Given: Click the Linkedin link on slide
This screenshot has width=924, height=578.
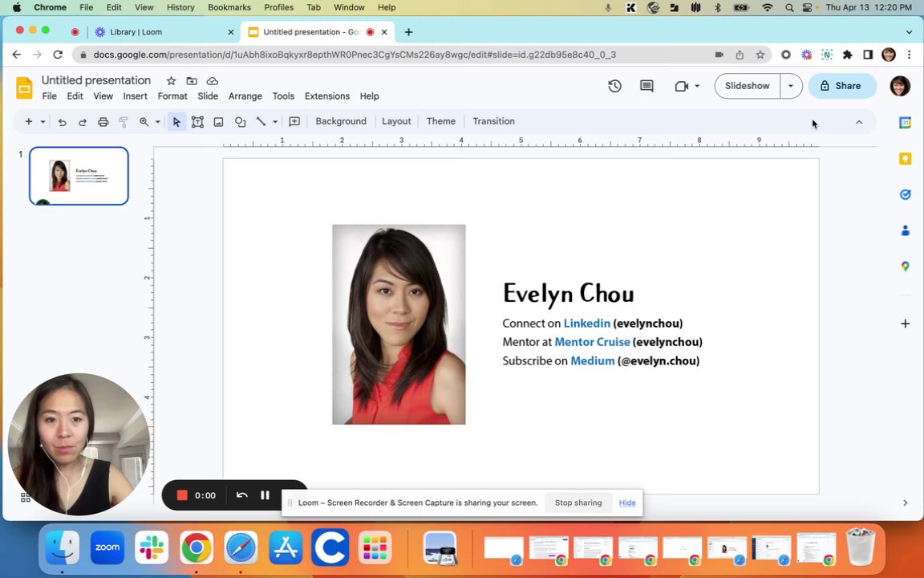Looking at the screenshot, I should (586, 324).
